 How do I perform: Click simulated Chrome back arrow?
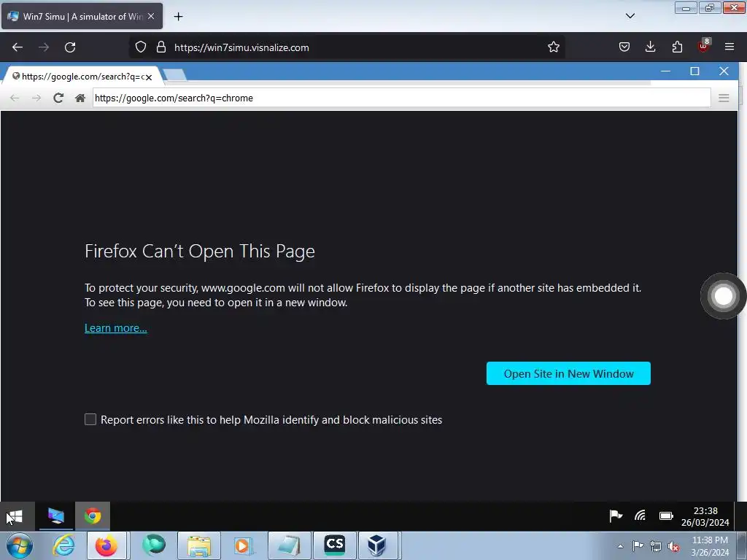15,98
